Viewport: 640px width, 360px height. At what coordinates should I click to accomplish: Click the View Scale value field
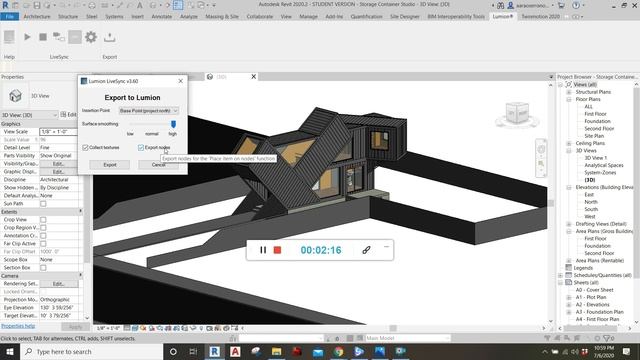tap(58, 132)
